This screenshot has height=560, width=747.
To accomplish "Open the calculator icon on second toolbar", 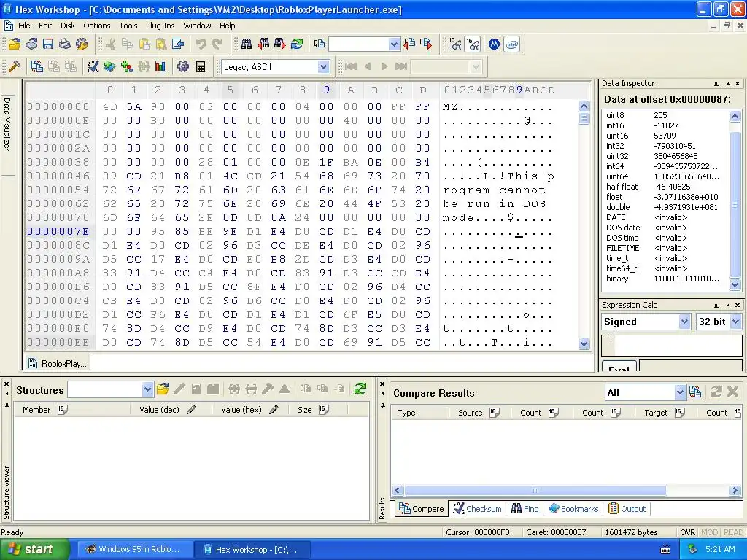I will point(201,66).
